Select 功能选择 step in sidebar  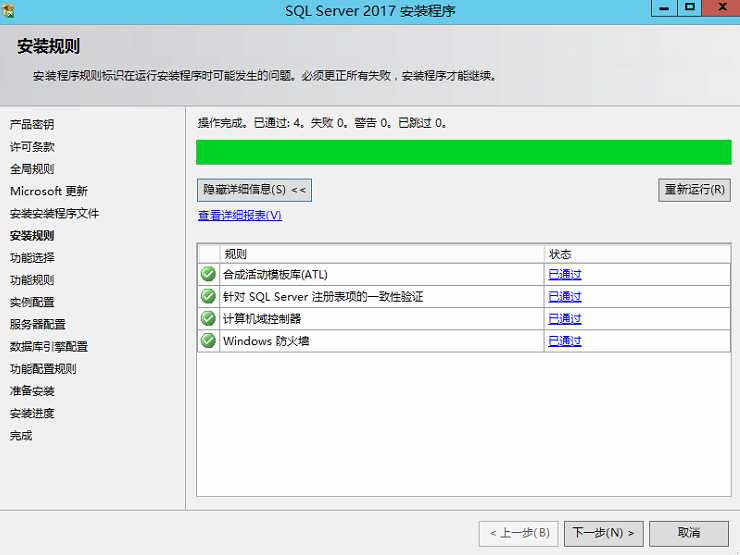pyautogui.click(x=32, y=258)
